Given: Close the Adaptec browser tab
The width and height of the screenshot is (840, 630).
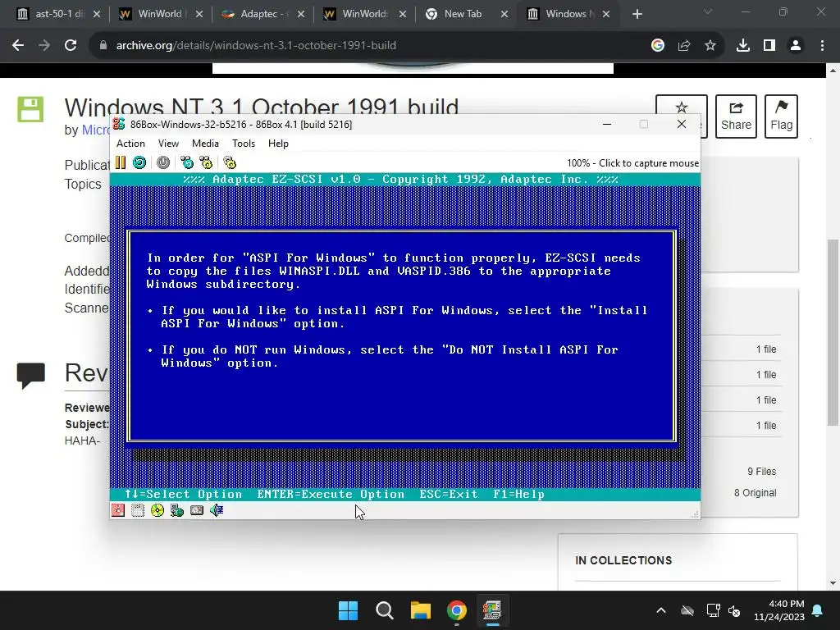Looking at the screenshot, I should coord(300,14).
